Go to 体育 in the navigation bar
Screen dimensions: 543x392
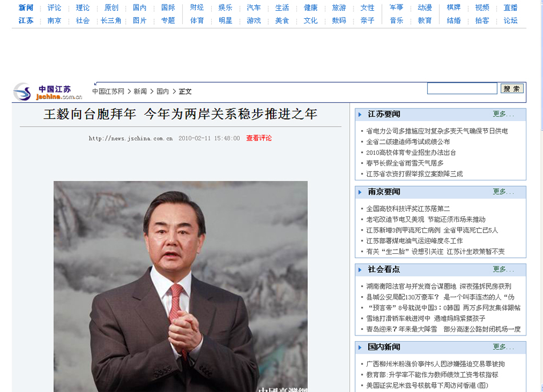tap(197, 21)
